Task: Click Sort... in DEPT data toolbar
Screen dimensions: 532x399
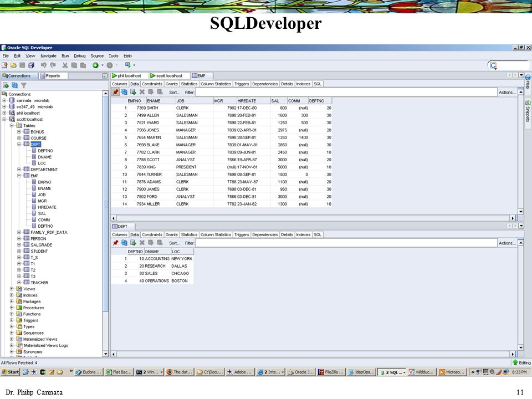Action: (x=175, y=243)
